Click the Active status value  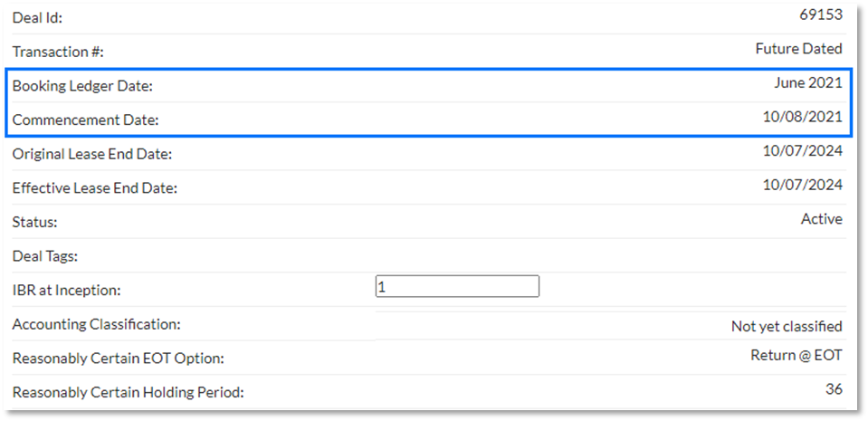pos(822,219)
